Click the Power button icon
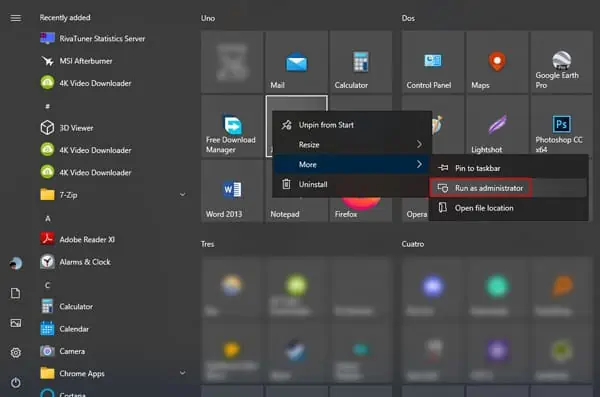 pos(15,382)
